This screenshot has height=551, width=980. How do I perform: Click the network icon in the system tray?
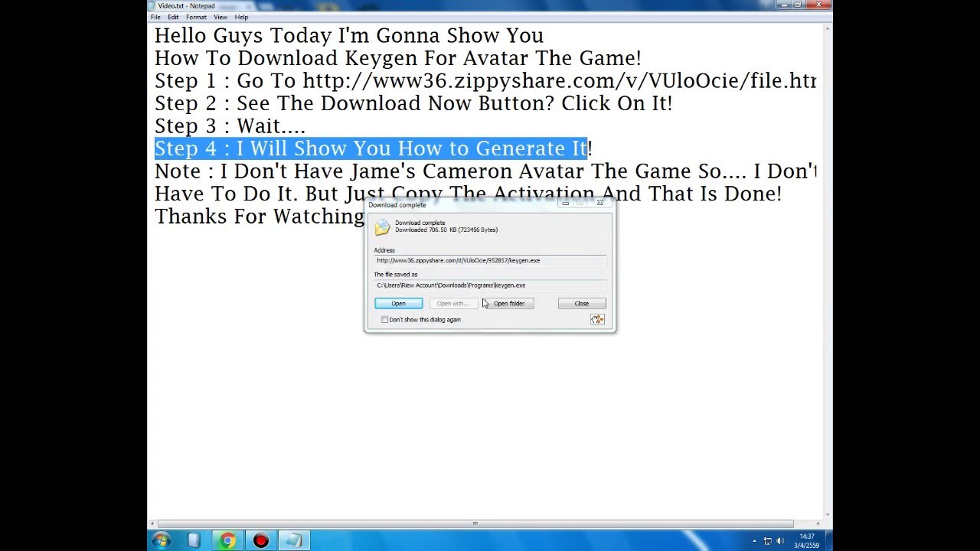tap(768, 541)
